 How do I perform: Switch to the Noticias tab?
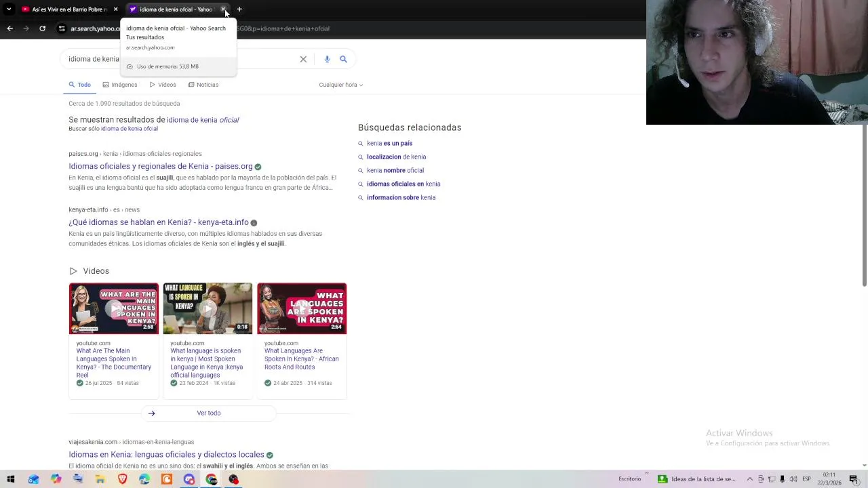point(203,85)
